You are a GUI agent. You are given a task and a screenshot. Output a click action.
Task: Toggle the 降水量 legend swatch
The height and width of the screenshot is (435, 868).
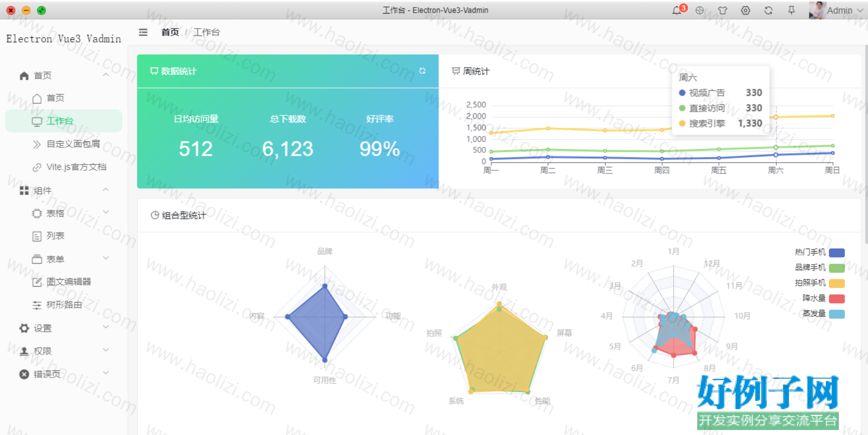(837, 299)
